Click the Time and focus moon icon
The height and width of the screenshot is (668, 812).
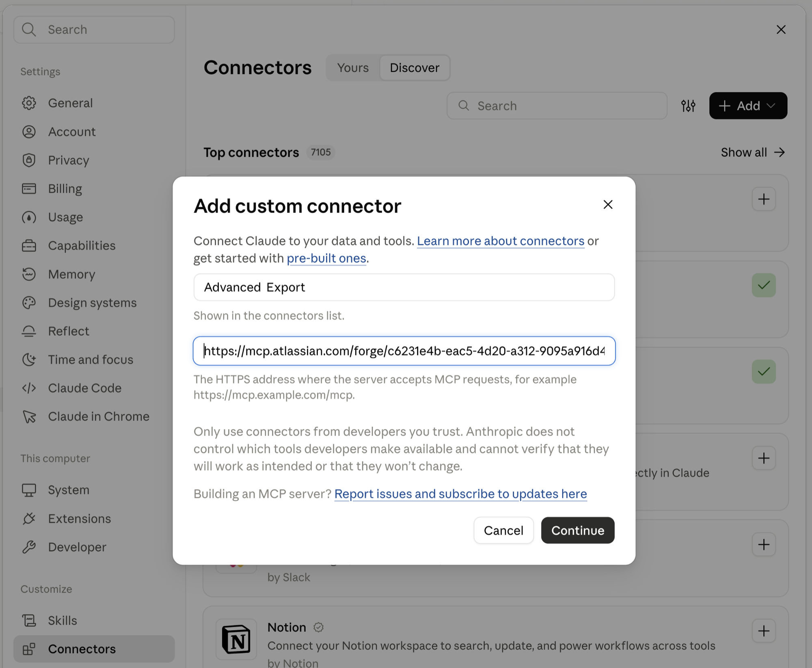point(29,359)
